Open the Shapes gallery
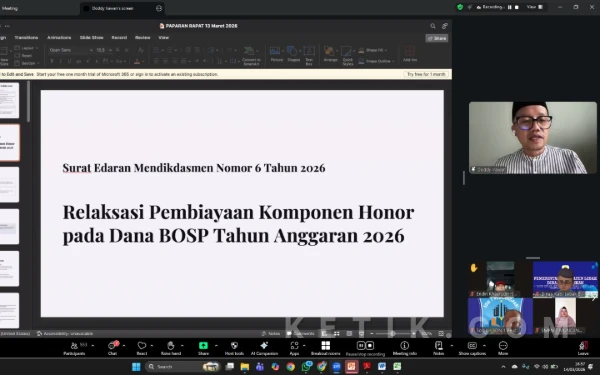 [293, 54]
